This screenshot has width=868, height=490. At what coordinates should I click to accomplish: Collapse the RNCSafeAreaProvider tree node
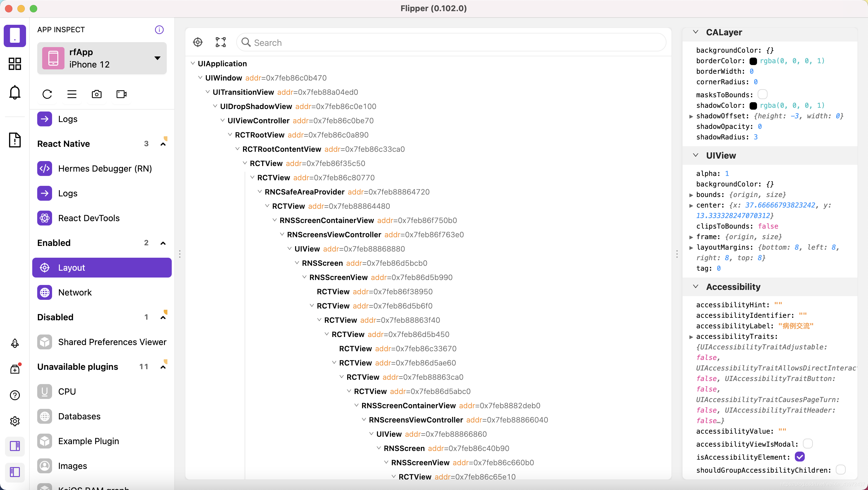click(260, 192)
